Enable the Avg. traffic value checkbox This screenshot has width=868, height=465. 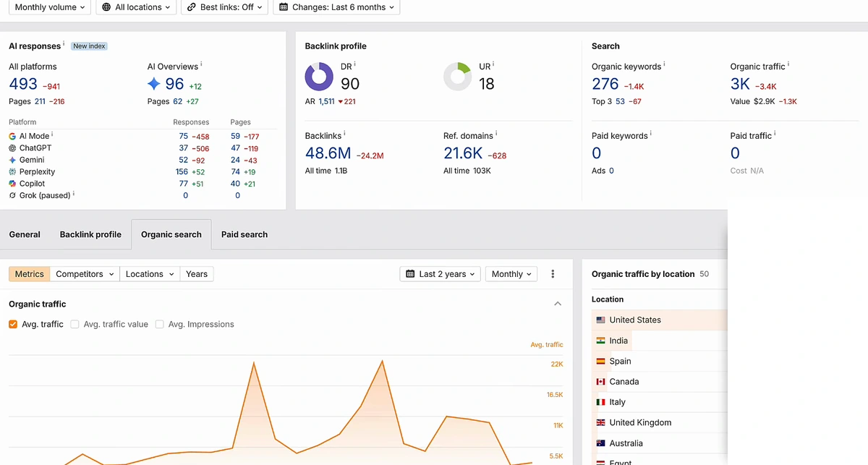tap(75, 324)
